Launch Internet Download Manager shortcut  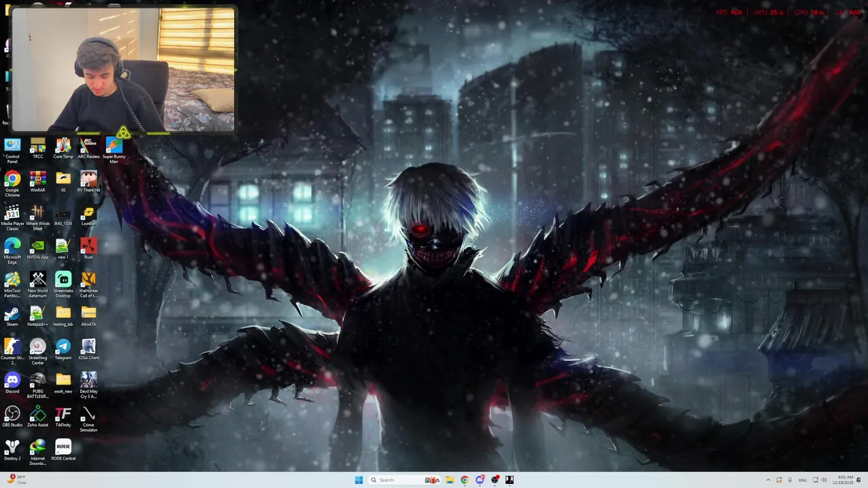point(38,453)
